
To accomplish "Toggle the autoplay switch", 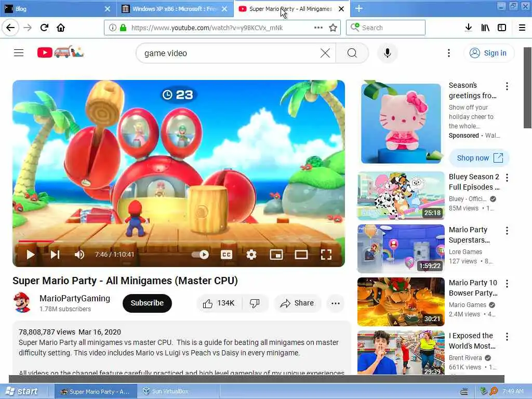I will 200,255.
